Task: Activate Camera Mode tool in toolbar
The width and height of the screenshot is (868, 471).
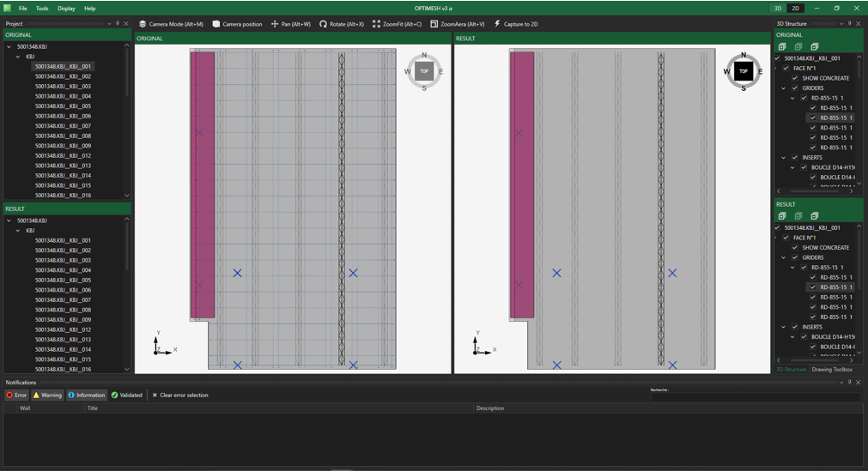Action: click(171, 24)
